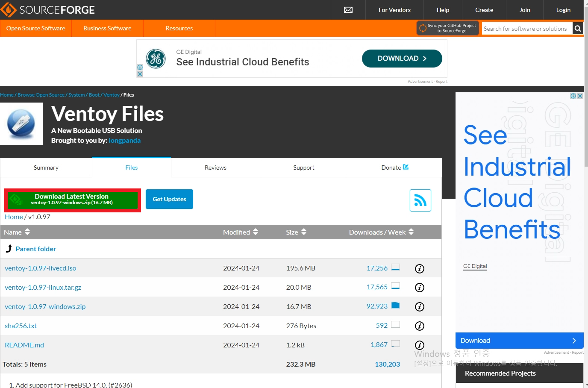
Task: Sort files by Size arrows
Action: (x=304, y=232)
